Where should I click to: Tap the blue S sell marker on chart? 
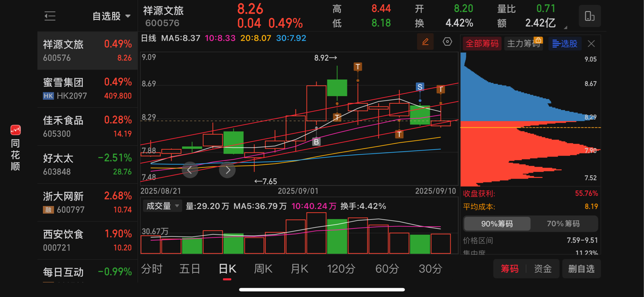click(x=420, y=87)
